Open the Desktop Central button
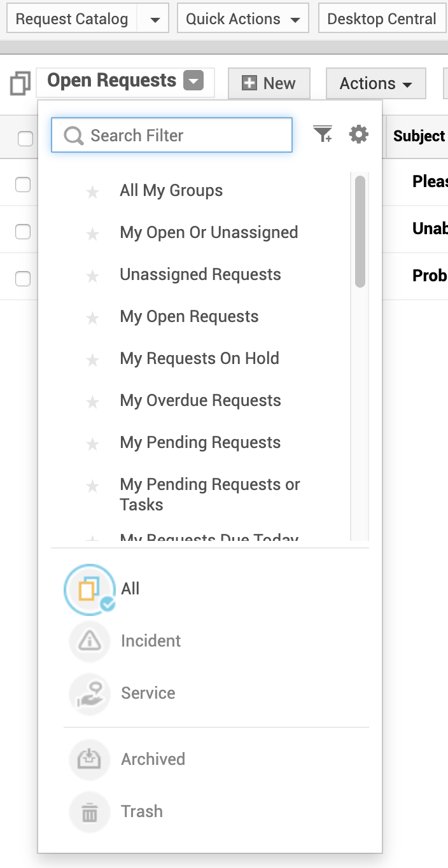 click(381, 19)
